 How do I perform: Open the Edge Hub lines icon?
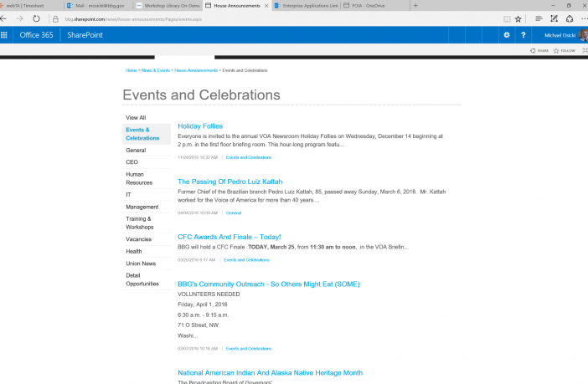click(539, 18)
